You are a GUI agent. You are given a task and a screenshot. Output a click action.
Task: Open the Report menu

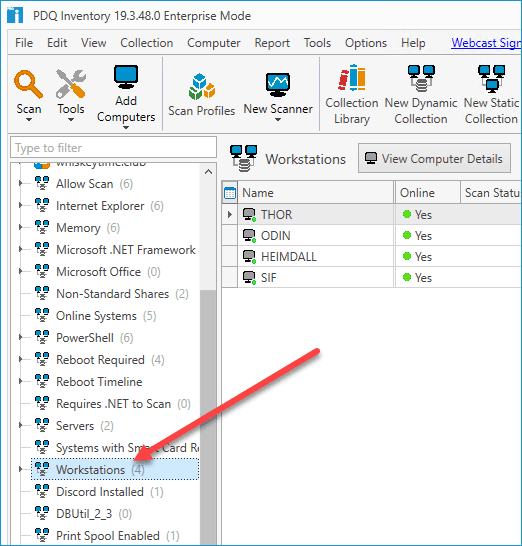pos(272,43)
